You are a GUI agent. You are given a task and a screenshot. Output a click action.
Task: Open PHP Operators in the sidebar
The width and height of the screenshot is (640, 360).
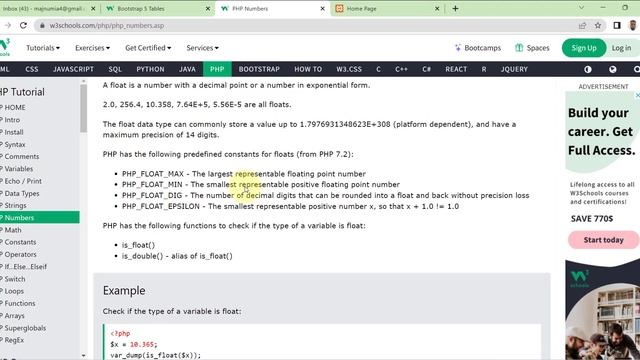[x=40, y=254]
